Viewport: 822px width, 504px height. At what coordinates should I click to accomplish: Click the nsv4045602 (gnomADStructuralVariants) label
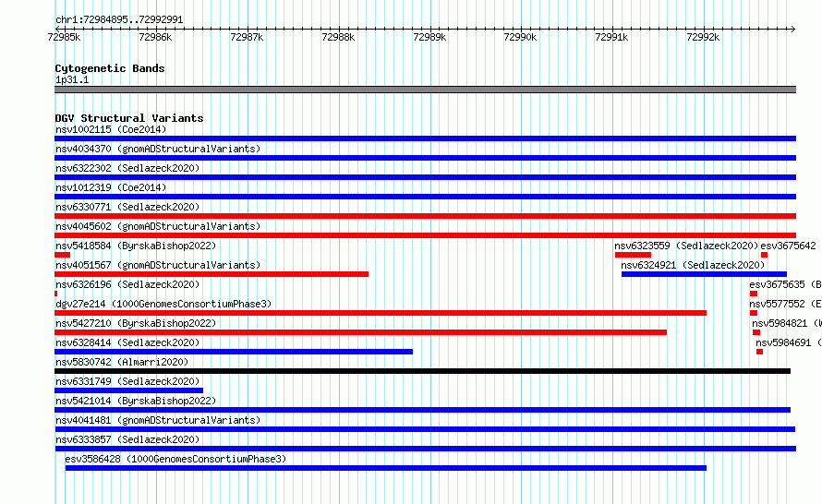coord(158,226)
